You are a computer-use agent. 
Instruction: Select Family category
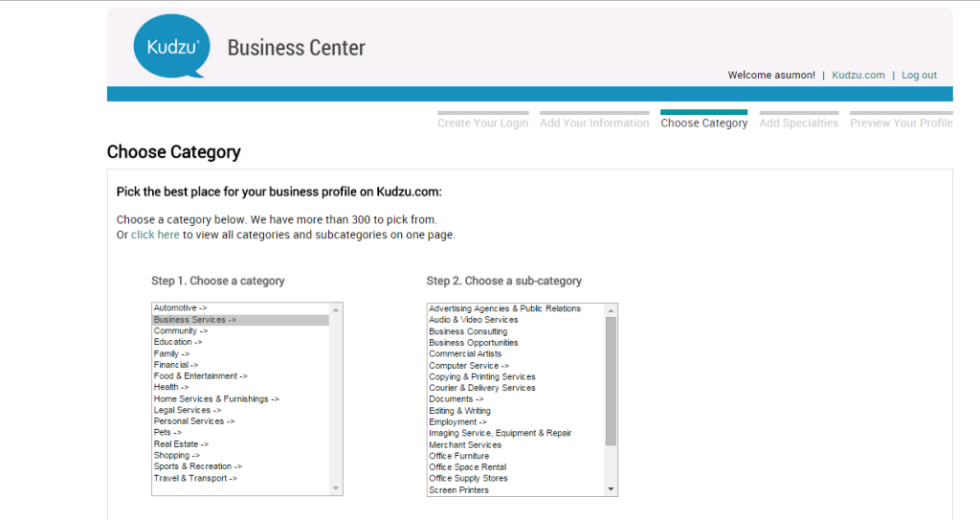tap(240, 353)
